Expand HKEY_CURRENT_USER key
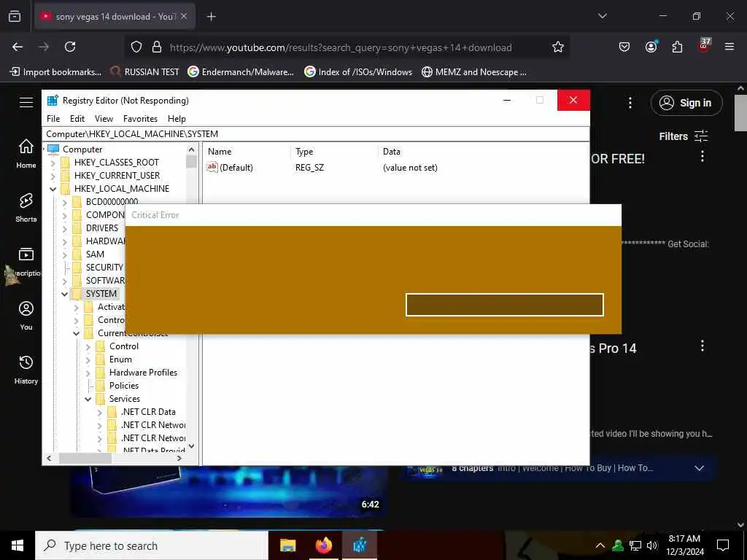747x560 pixels. tap(53, 176)
